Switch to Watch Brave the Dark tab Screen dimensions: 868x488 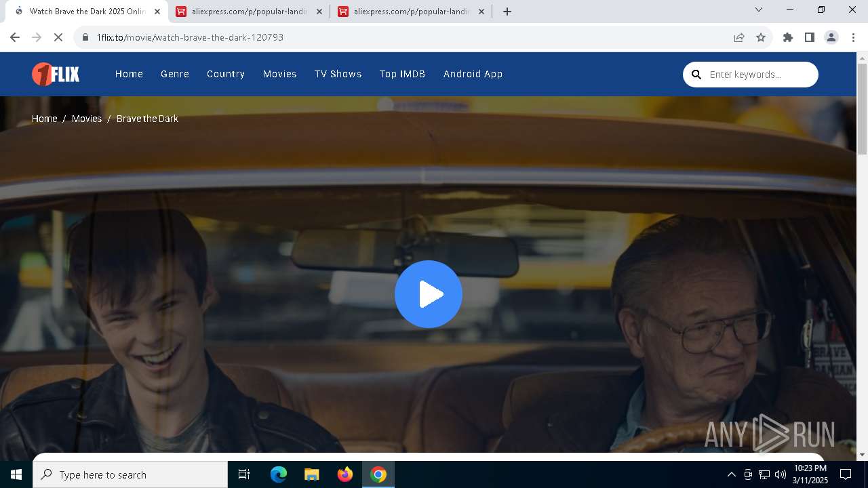pos(87,12)
